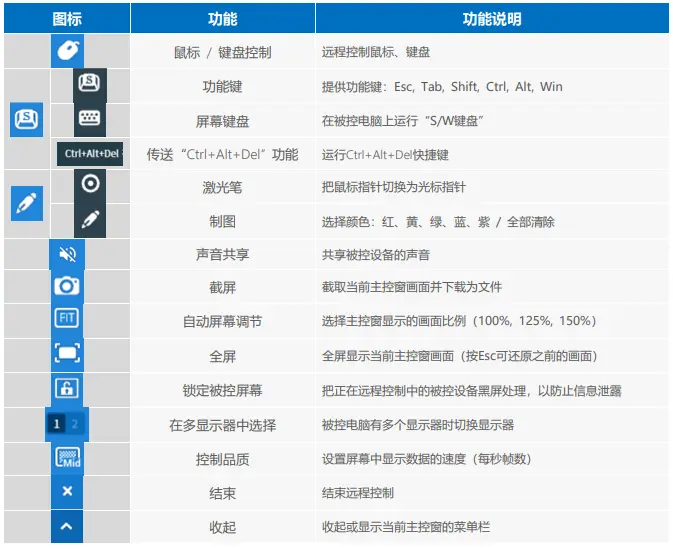Click the 选择颜色 红、黄、绿 description
The image size is (673, 549).
pyautogui.click(x=438, y=222)
